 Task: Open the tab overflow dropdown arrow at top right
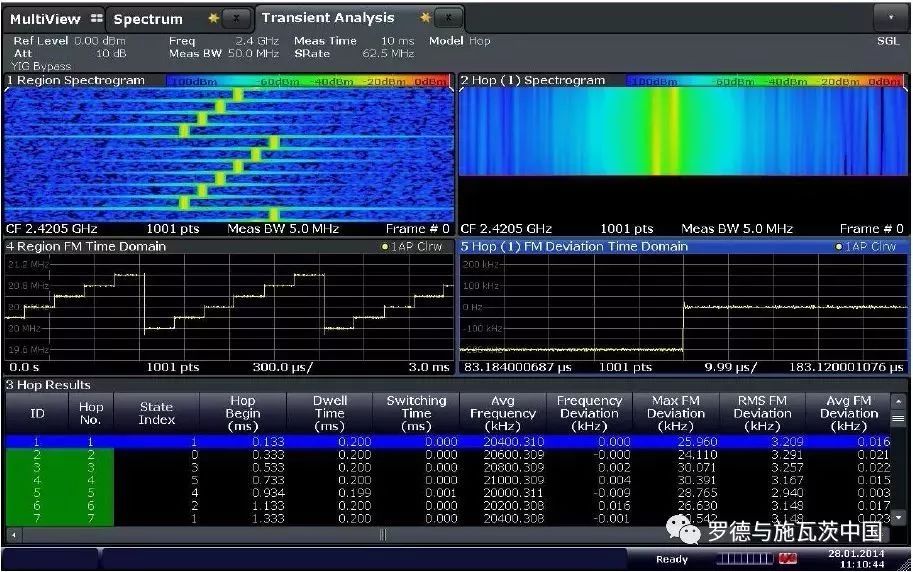point(889,17)
